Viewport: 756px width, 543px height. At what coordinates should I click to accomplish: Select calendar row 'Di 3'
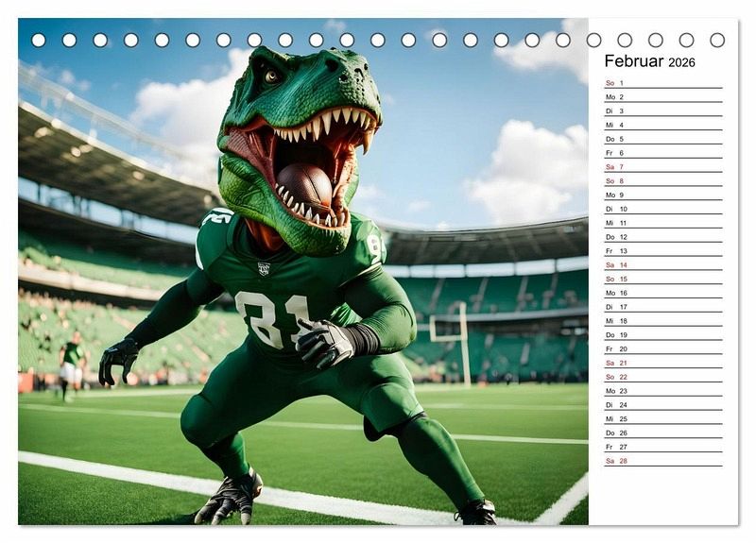click(663, 110)
